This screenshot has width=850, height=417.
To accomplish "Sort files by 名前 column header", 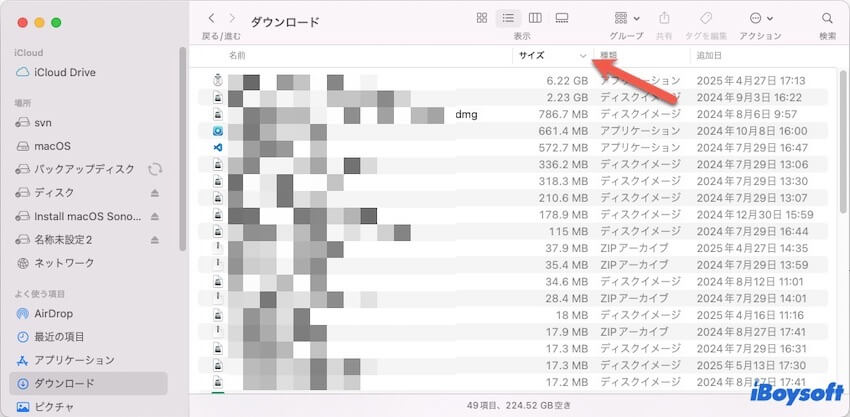I will point(237,55).
